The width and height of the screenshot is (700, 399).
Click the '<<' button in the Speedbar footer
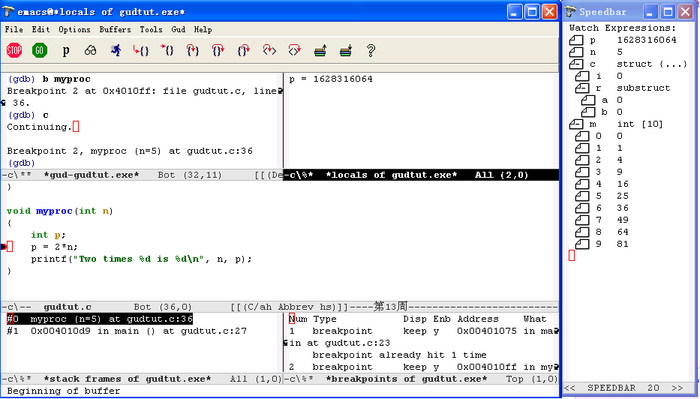pyautogui.click(x=570, y=388)
